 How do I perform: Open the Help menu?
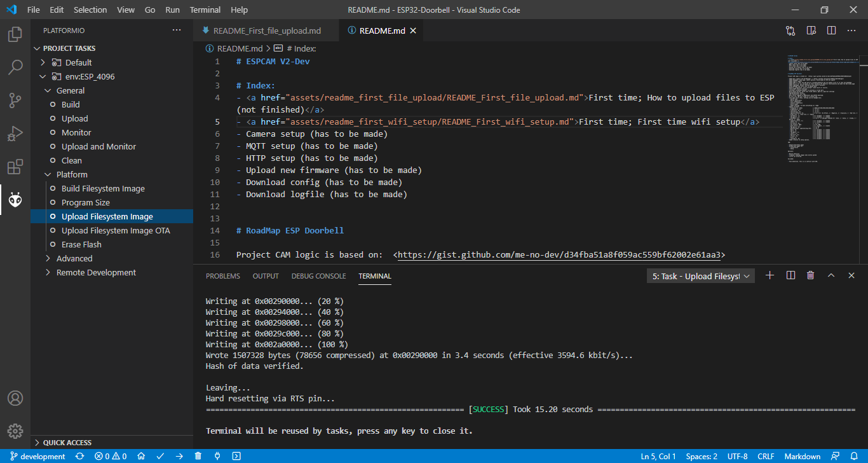tap(240, 10)
